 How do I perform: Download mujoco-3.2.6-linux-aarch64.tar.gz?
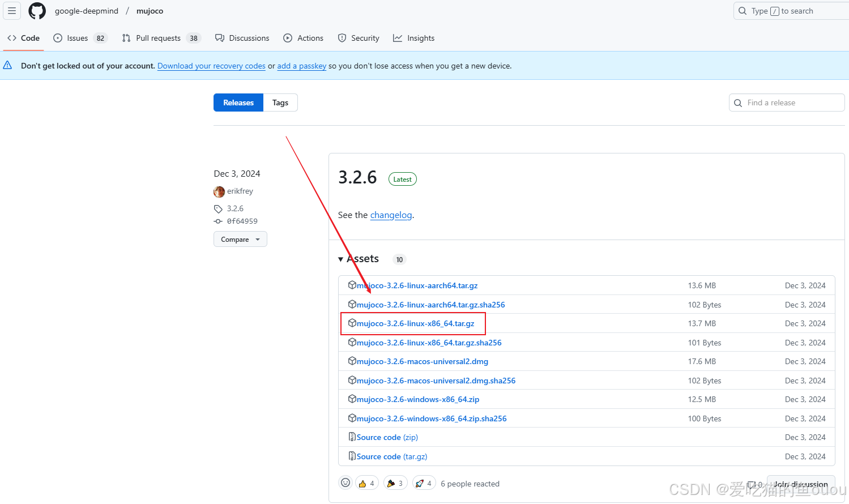(x=417, y=285)
